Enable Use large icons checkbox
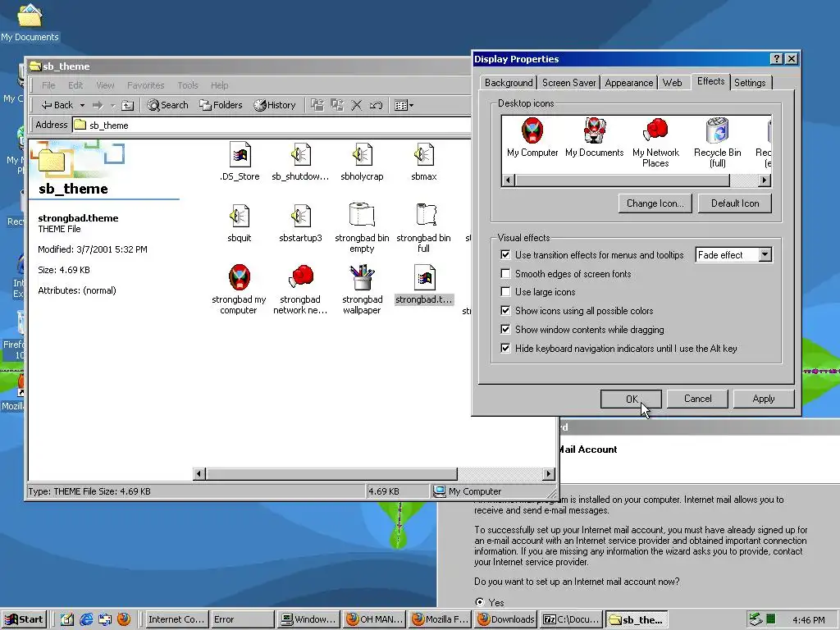Viewport: 840px width, 630px height. (505, 291)
